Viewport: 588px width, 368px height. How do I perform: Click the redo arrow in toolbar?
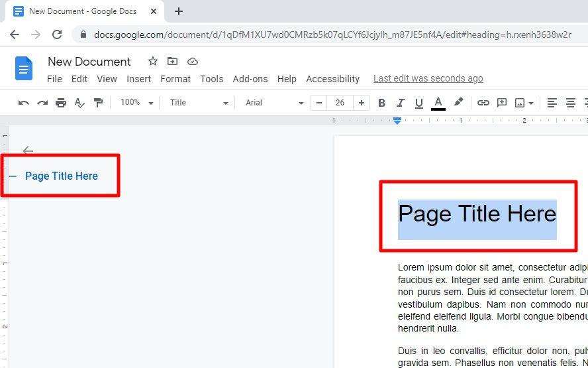42,103
